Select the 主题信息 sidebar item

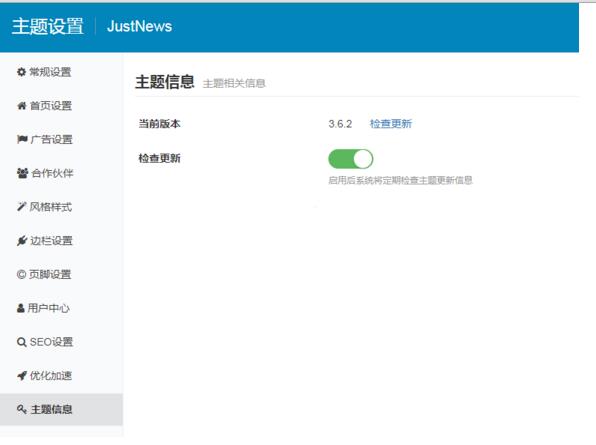(x=61, y=409)
